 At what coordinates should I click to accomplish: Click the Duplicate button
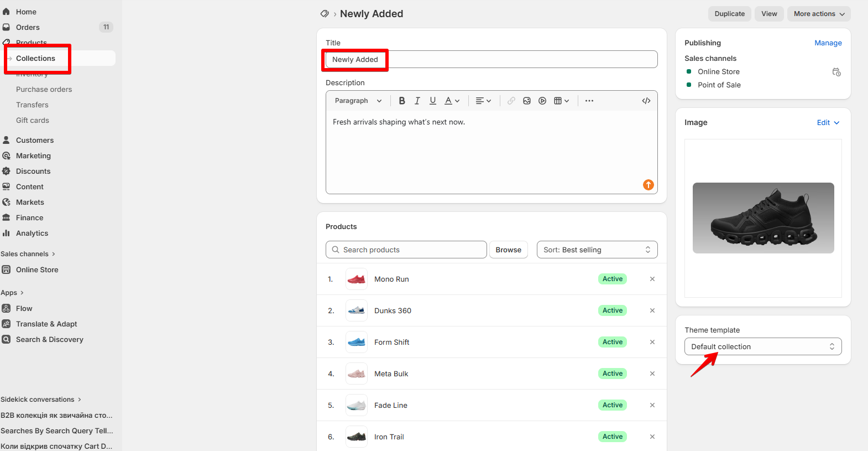(729, 14)
